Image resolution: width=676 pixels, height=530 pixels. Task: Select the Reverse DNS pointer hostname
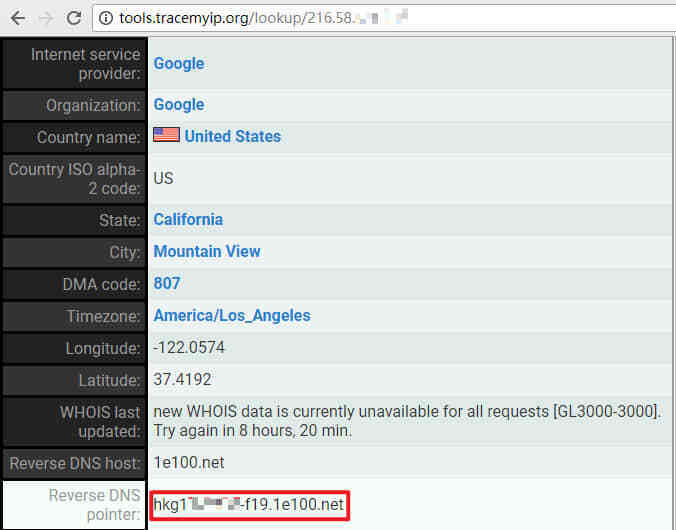point(249,505)
